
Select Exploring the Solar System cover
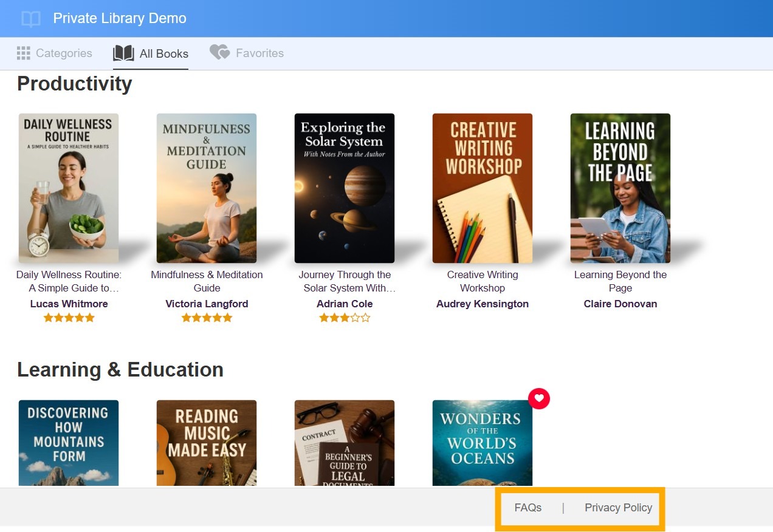point(345,188)
